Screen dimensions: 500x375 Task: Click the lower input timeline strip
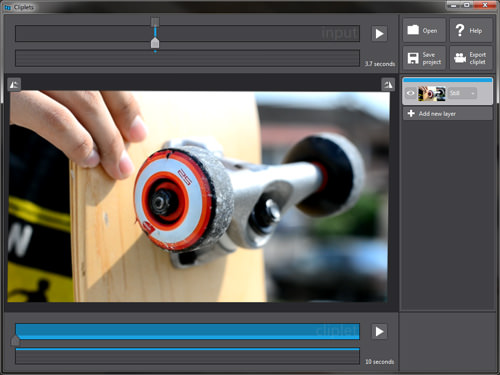187,58
